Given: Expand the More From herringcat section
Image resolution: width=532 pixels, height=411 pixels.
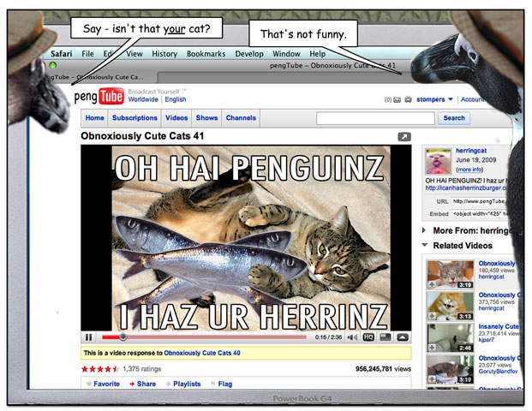Looking at the screenshot, I should tap(426, 230).
